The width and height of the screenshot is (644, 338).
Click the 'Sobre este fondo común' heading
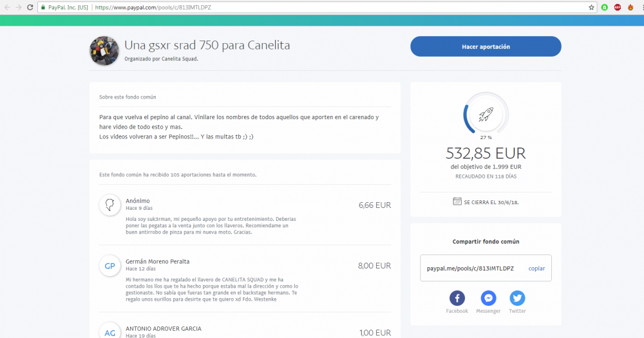pyautogui.click(x=128, y=97)
